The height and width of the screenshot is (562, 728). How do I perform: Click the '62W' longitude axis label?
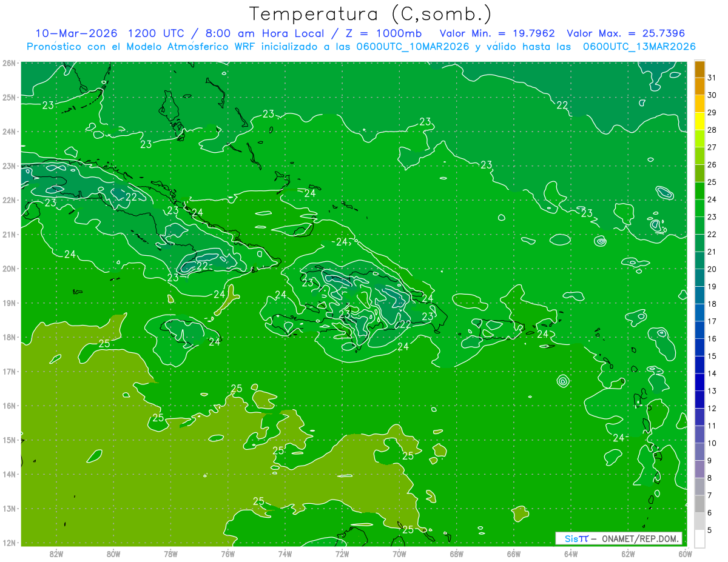pos(628,554)
